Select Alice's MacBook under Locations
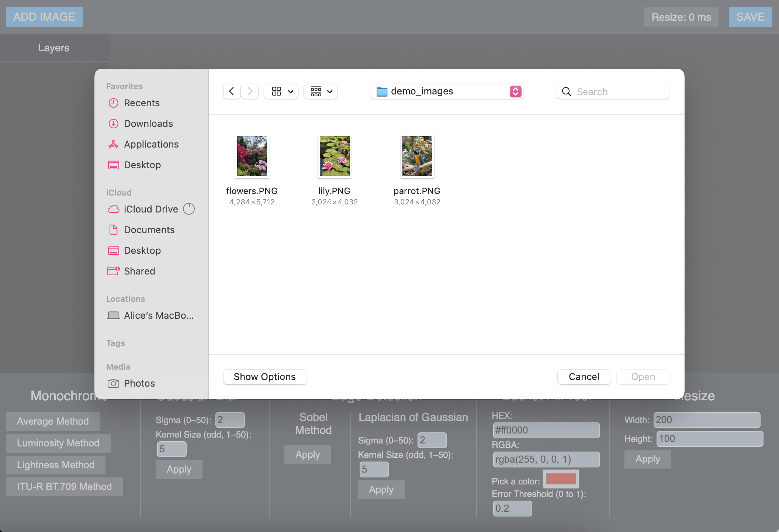Image resolution: width=779 pixels, height=532 pixels. [158, 315]
